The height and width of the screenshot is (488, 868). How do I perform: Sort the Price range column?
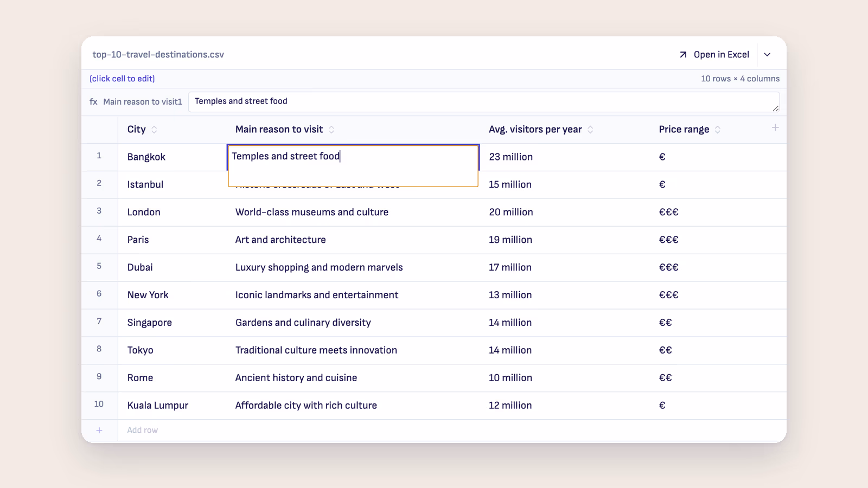point(718,130)
